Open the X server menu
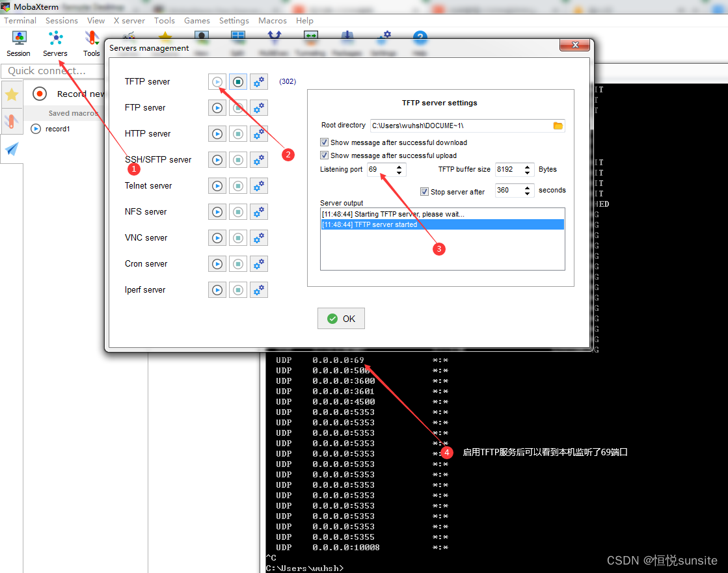The image size is (728, 573). (129, 21)
